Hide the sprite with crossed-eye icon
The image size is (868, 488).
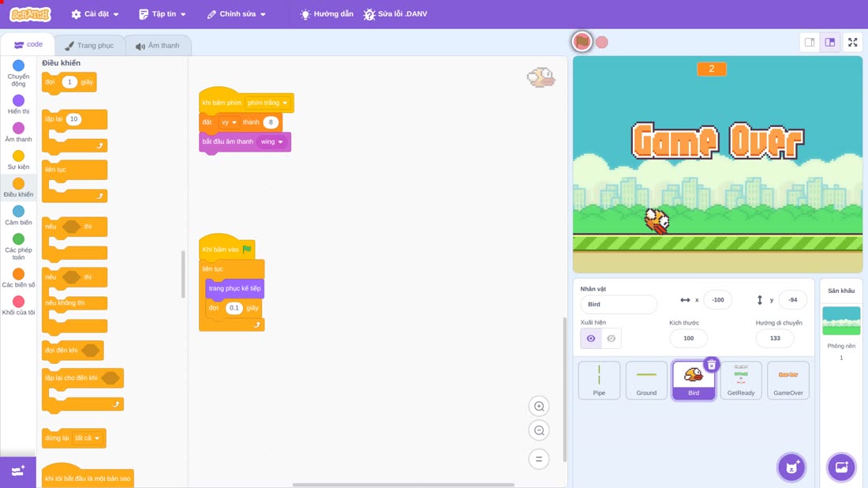click(x=611, y=338)
